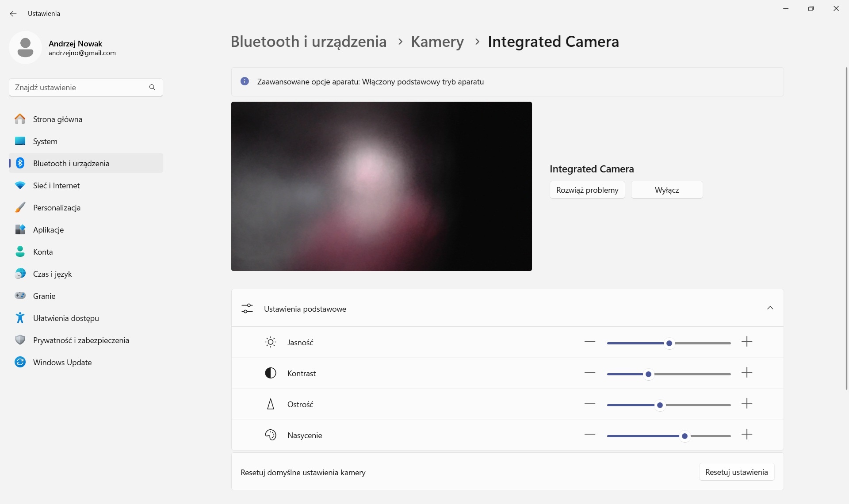Go to Kamery breadcrumb
The image size is (849, 504).
click(437, 42)
